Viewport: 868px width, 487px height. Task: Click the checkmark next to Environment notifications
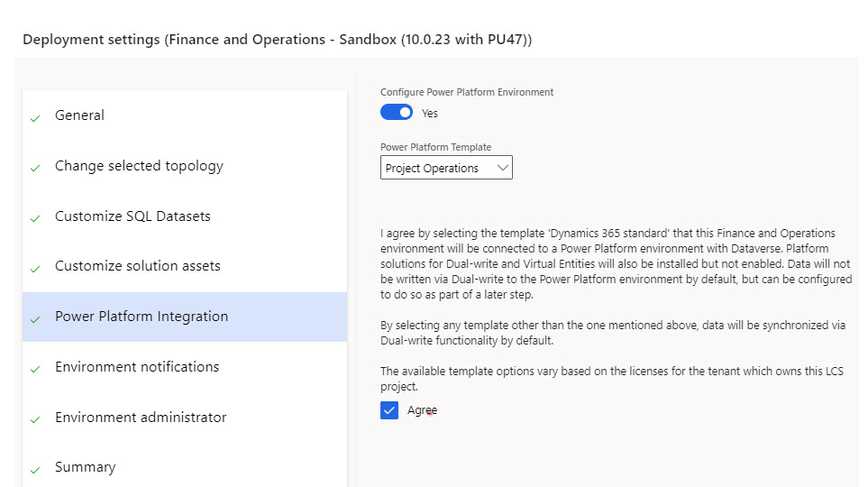tap(35, 370)
